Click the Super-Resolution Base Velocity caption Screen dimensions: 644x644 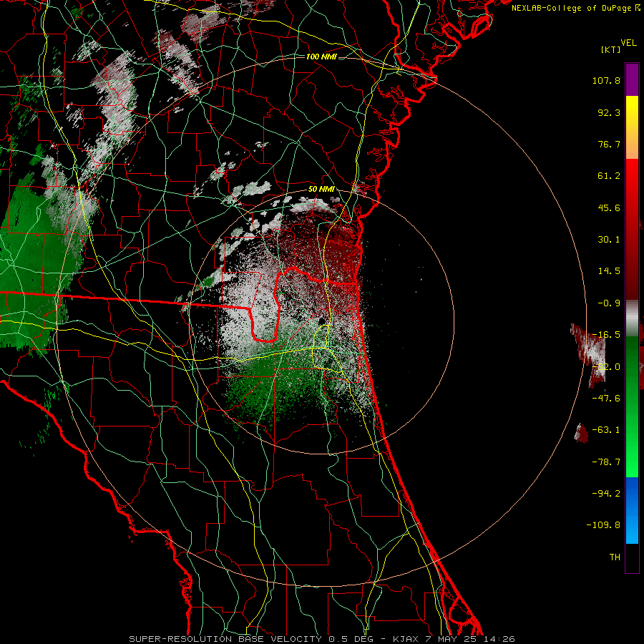tap(321, 639)
